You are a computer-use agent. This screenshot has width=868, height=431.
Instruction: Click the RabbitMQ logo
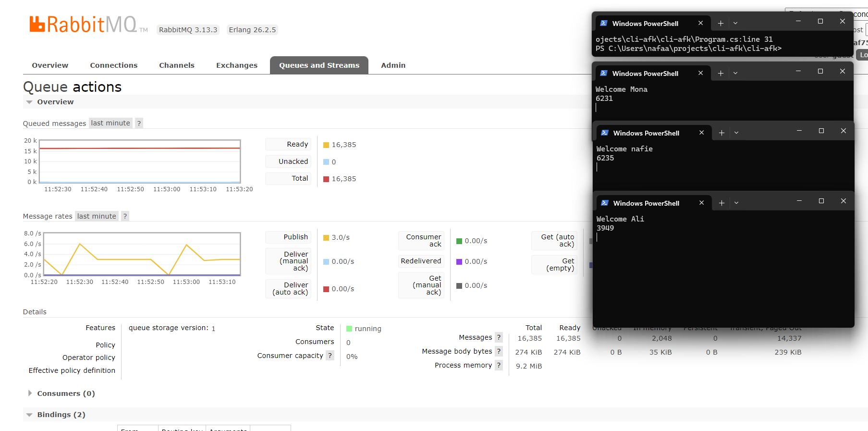(88, 25)
